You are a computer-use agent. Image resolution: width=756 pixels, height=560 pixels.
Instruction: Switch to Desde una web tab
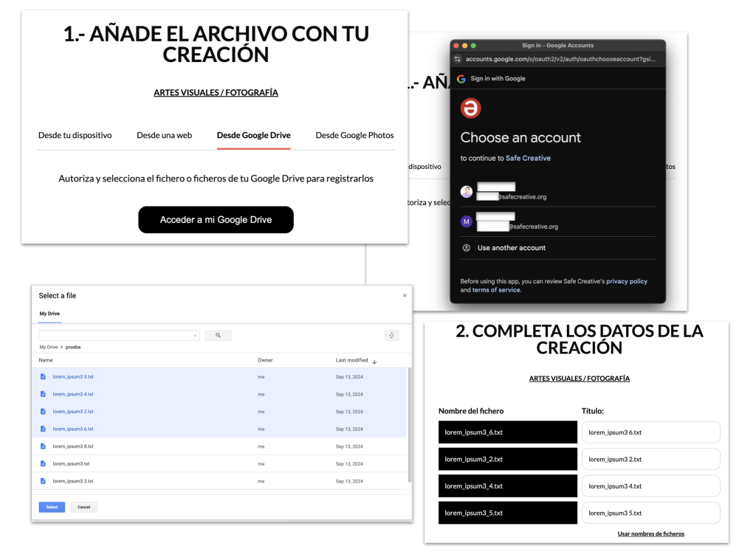click(164, 135)
